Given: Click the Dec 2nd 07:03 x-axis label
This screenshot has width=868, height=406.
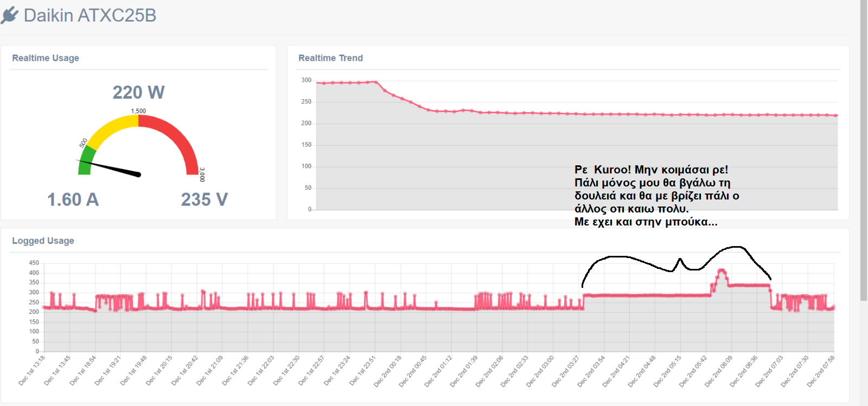Looking at the screenshot, I should [x=770, y=371].
